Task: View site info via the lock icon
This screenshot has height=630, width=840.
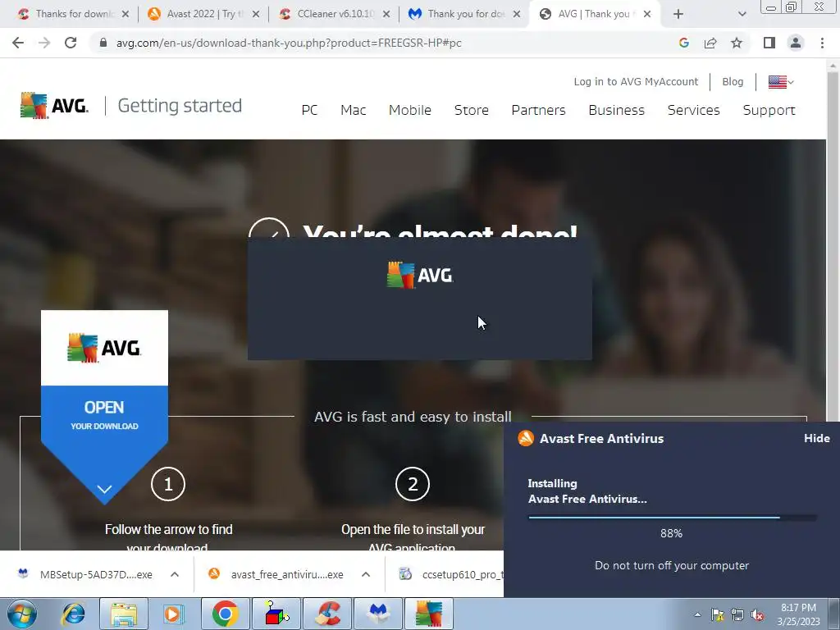Action: 103,43
